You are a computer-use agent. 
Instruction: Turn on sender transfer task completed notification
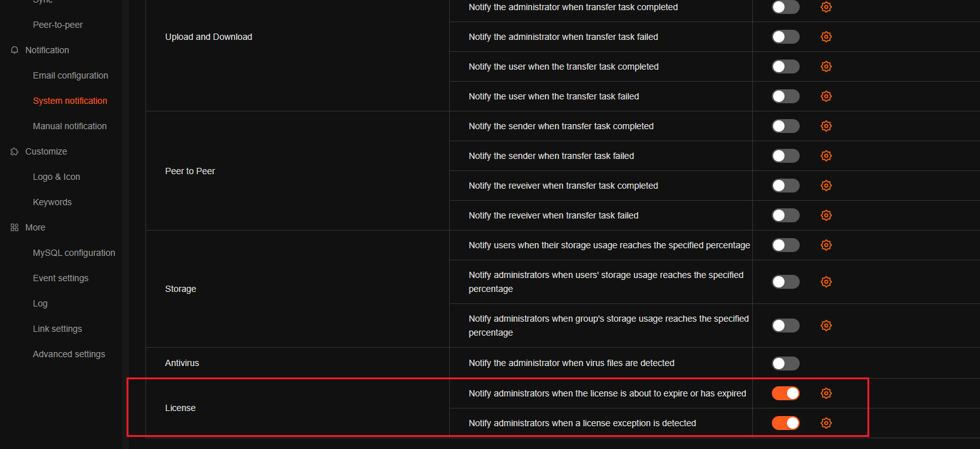click(x=786, y=126)
